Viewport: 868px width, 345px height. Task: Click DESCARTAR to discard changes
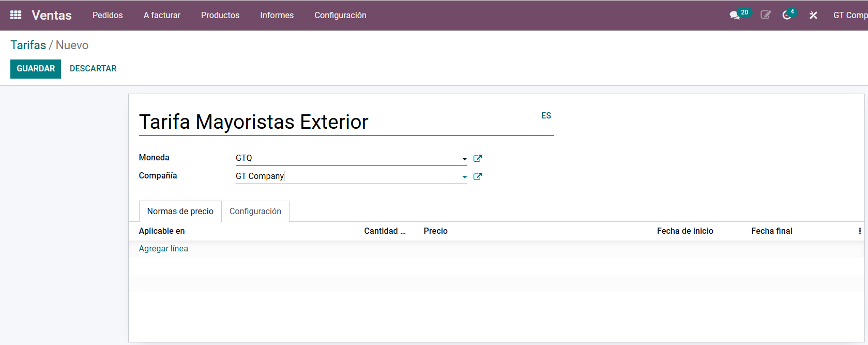pos(93,69)
